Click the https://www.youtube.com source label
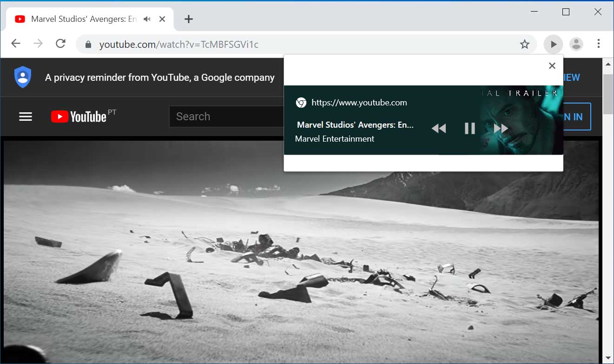Viewport: 614px width, 364px height. tap(359, 103)
